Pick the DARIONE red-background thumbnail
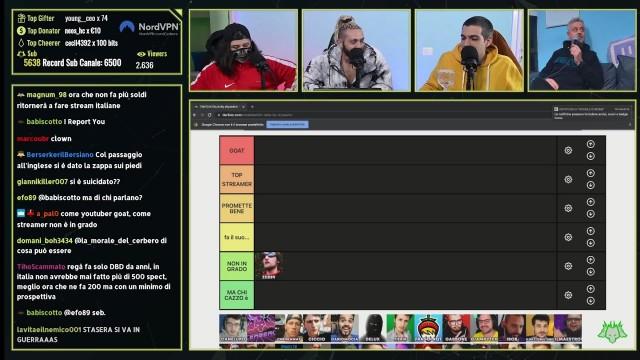Image resolution: width=640 pixels, height=360 pixels. (x=456, y=328)
